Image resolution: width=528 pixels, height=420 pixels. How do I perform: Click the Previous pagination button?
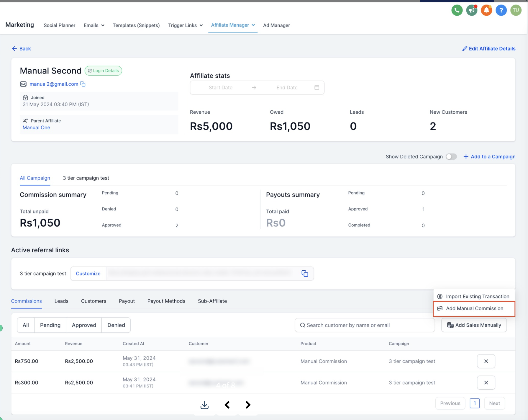pyautogui.click(x=450, y=403)
